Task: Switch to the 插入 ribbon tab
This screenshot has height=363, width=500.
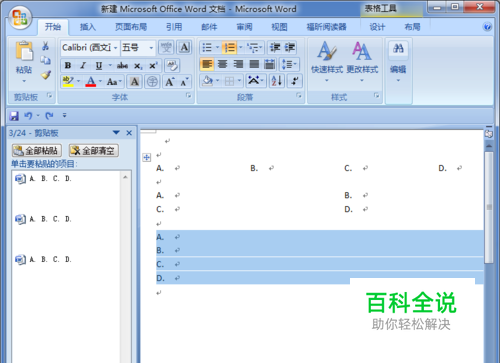Action: [88, 27]
